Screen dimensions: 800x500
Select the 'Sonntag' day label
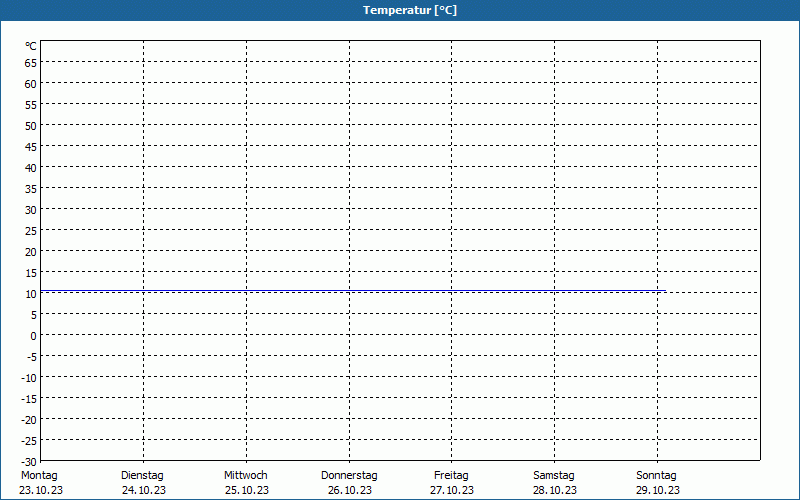(x=657, y=475)
